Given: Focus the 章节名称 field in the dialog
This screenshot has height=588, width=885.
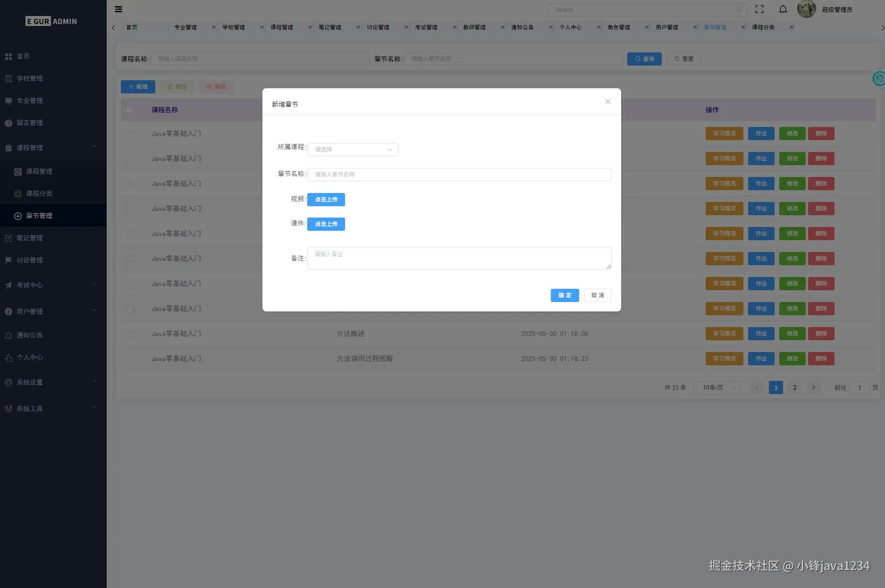Looking at the screenshot, I should (x=459, y=175).
